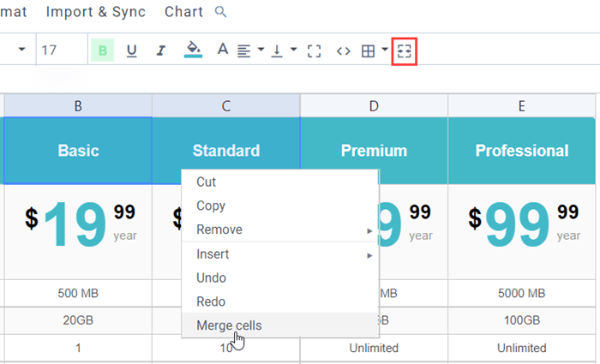The height and width of the screenshot is (364, 600).
Task: Expand horizontal alignment dropdown arrow
Action: [x=260, y=51]
